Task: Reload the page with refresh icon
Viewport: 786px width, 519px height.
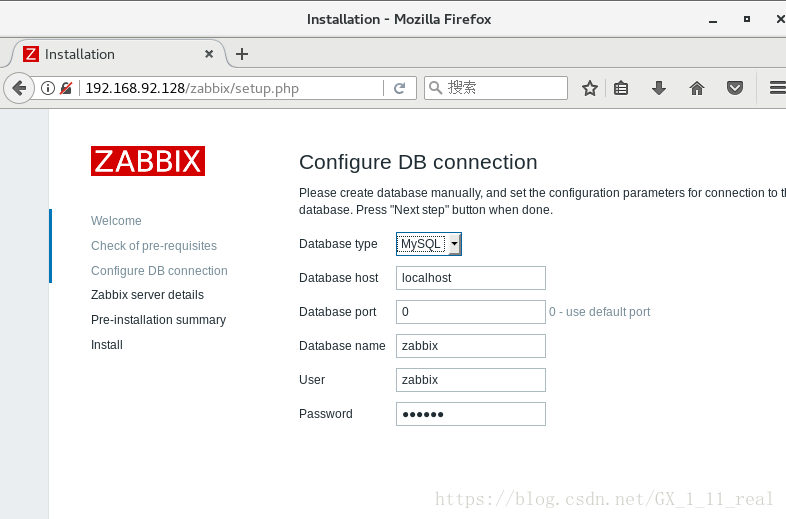Action: click(400, 88)
